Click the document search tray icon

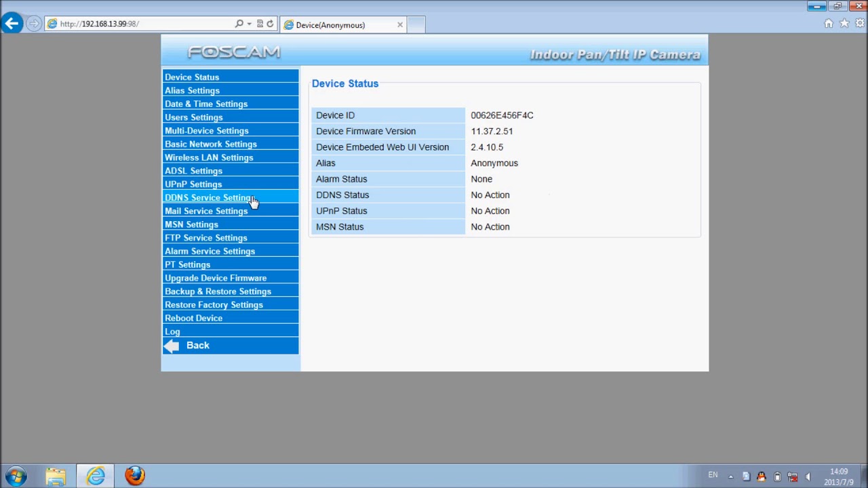pyautogui.click(x=746, y=476)
